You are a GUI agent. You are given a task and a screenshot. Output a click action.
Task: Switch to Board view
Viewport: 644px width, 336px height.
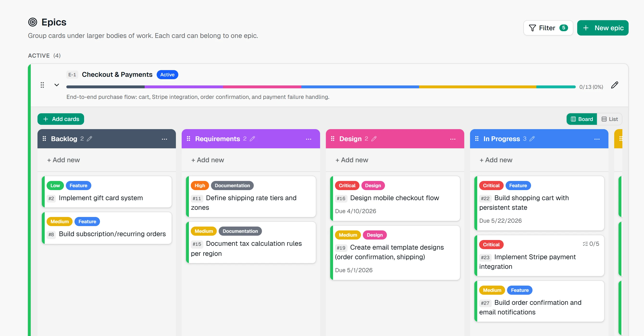pyautogui.click(x=582, y=119)
